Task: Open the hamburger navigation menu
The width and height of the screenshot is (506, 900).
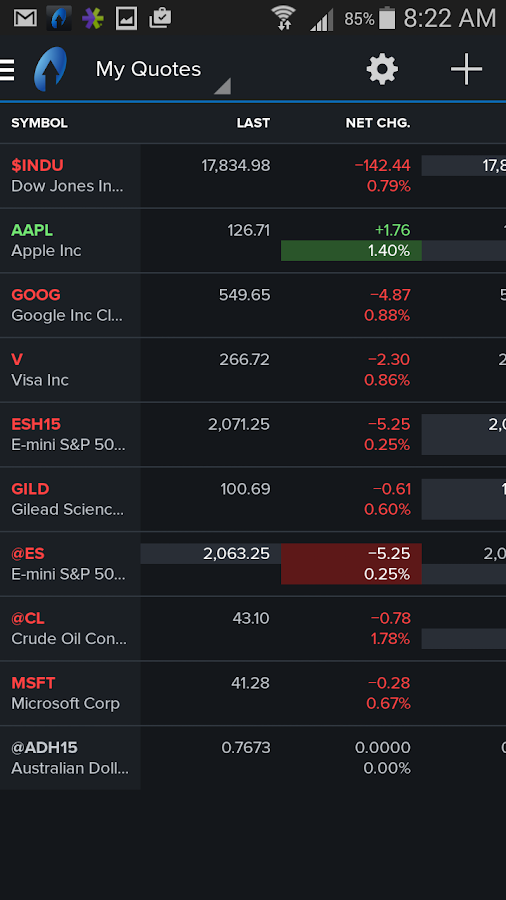Action: point(7,69)
